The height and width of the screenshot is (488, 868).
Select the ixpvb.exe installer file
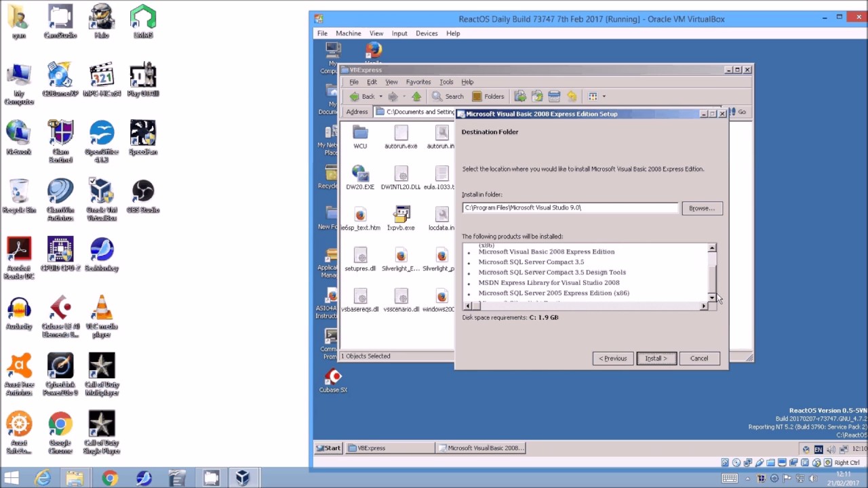[x=401, y=219]
